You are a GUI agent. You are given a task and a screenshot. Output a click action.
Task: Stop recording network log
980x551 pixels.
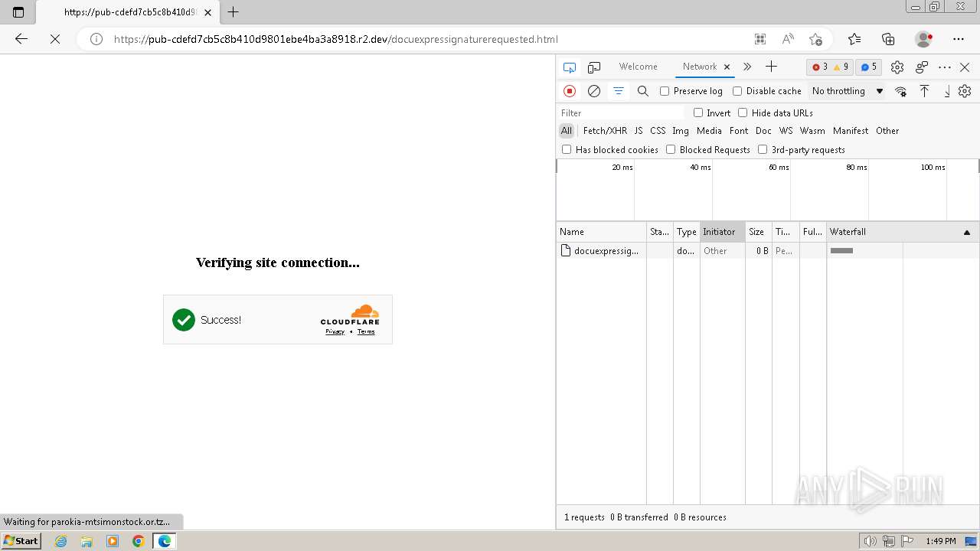tap(570, 91)
